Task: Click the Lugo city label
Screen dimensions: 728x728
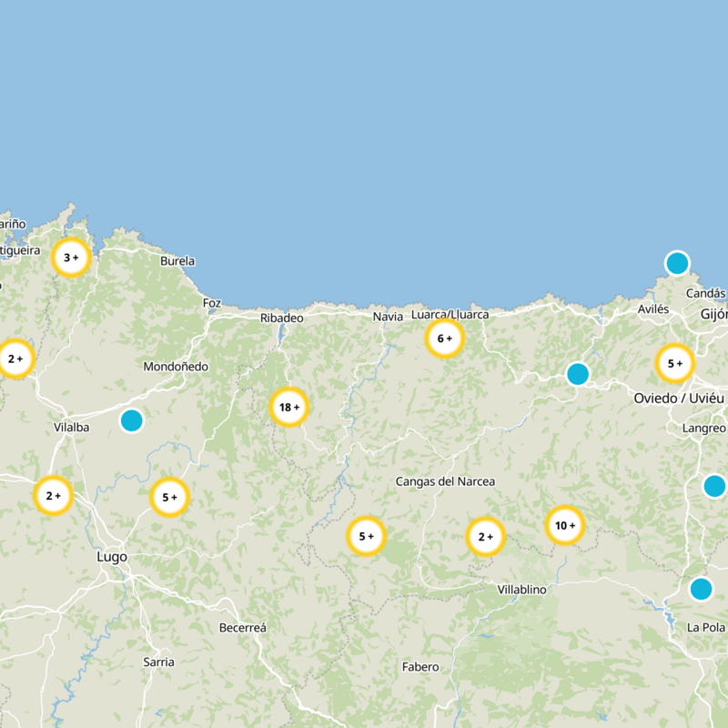Action: pyautogui.click(x=112, y=557)
